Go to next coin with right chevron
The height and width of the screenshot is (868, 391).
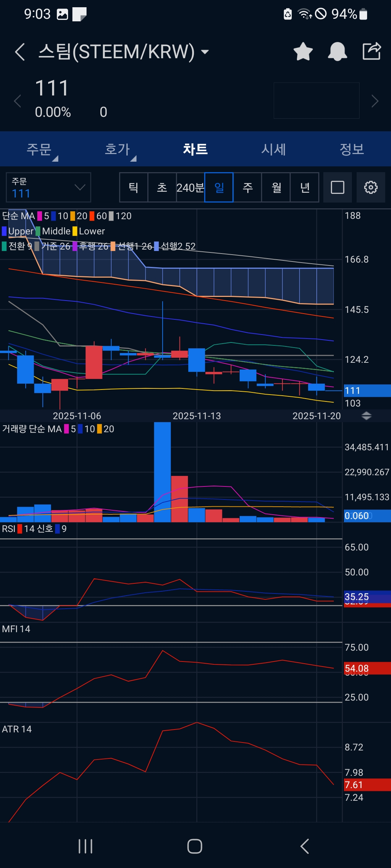[375, 101]
